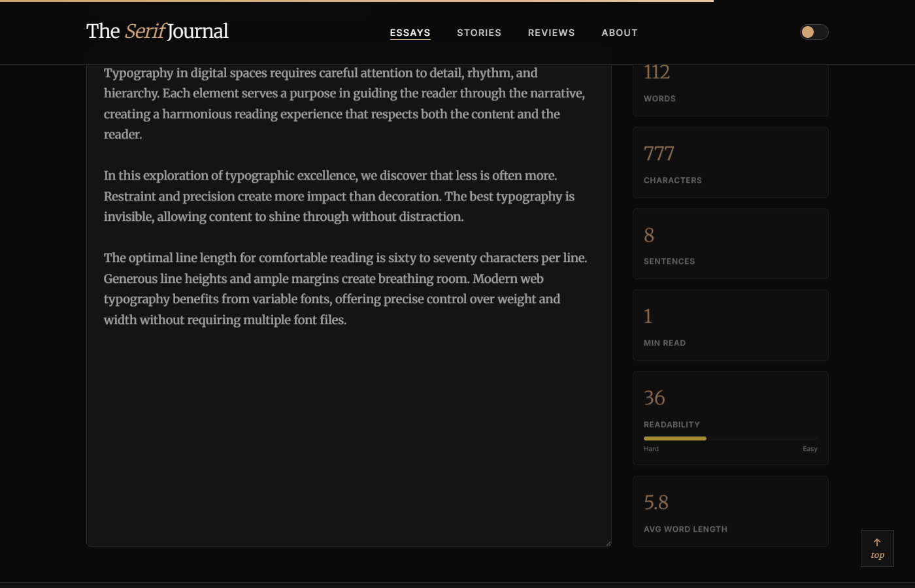Click the 1 Min Read card
Image resolution: width=915 pixels, height=588 pixels.
coord(730,325)
